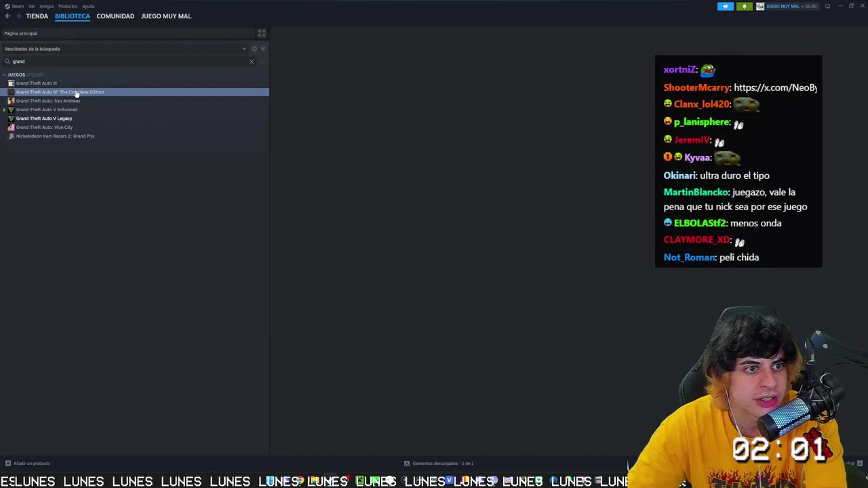
Task: Click the GTA V Enhanced game icon
Action: point(11,110)
